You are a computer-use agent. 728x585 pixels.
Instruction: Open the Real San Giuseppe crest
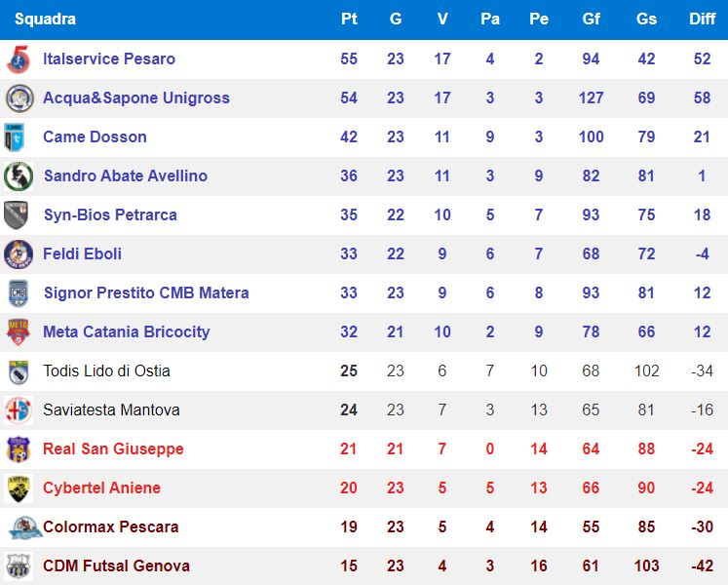point(19,449)
